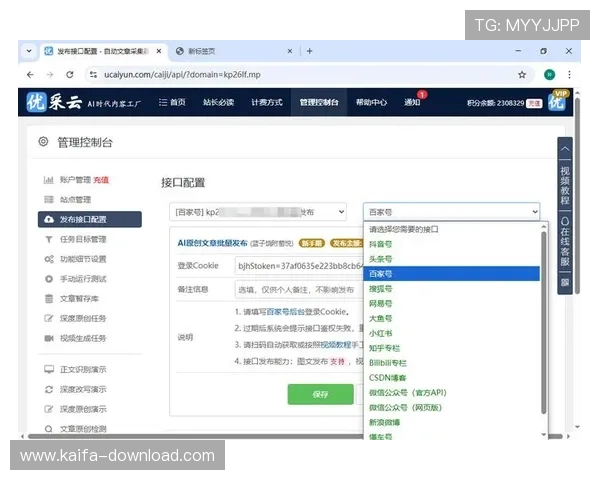Expand the [百家号] kp2 site selector dropdown
600x480 pixels.
point(258,212)
